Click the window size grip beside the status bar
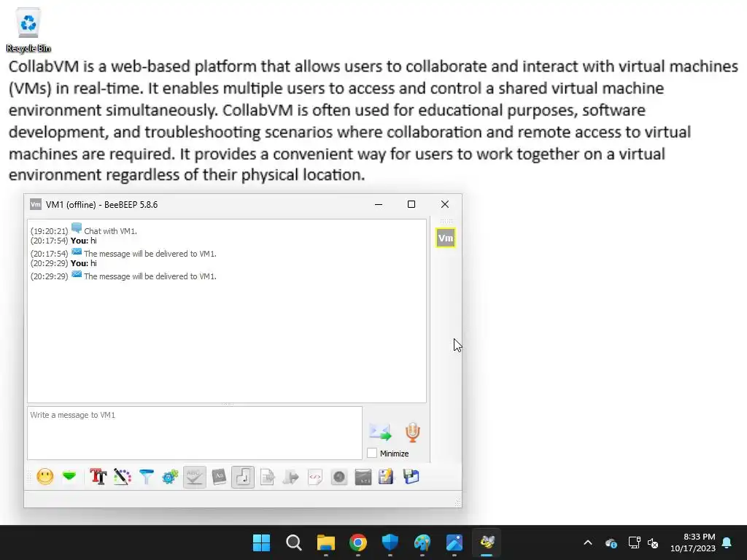Image resolution: width=747 pixels, height=560 pixels. coord(458,503)
